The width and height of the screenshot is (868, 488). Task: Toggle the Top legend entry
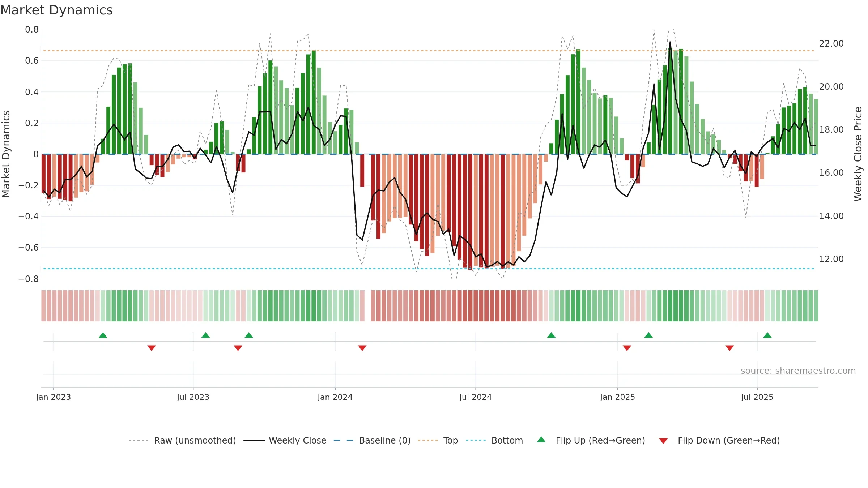point(438,440)
